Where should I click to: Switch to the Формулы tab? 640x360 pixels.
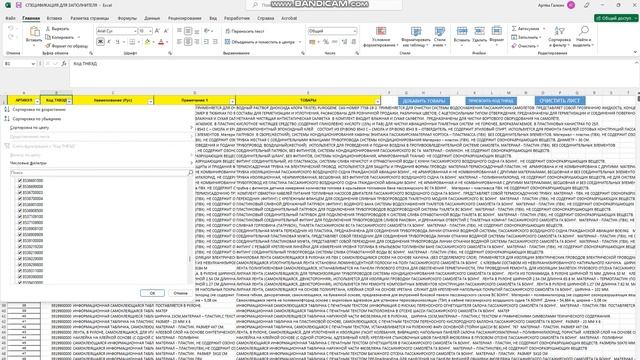tap(127, 18)
